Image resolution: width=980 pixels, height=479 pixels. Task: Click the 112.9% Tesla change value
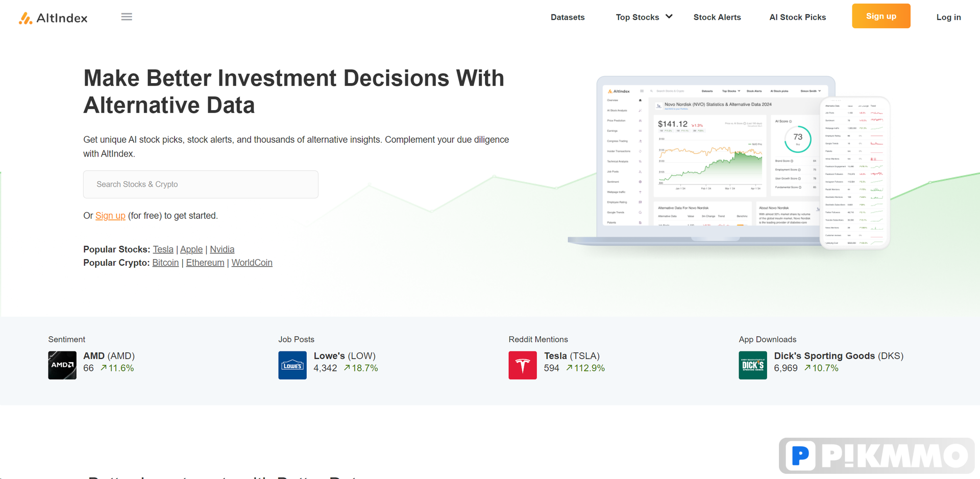(585, 368)
